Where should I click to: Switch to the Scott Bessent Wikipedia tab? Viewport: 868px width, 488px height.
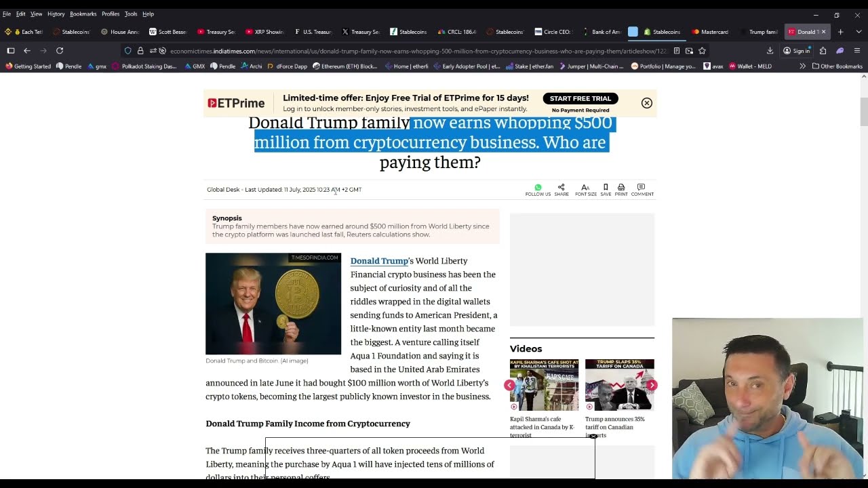pos(168,32)
